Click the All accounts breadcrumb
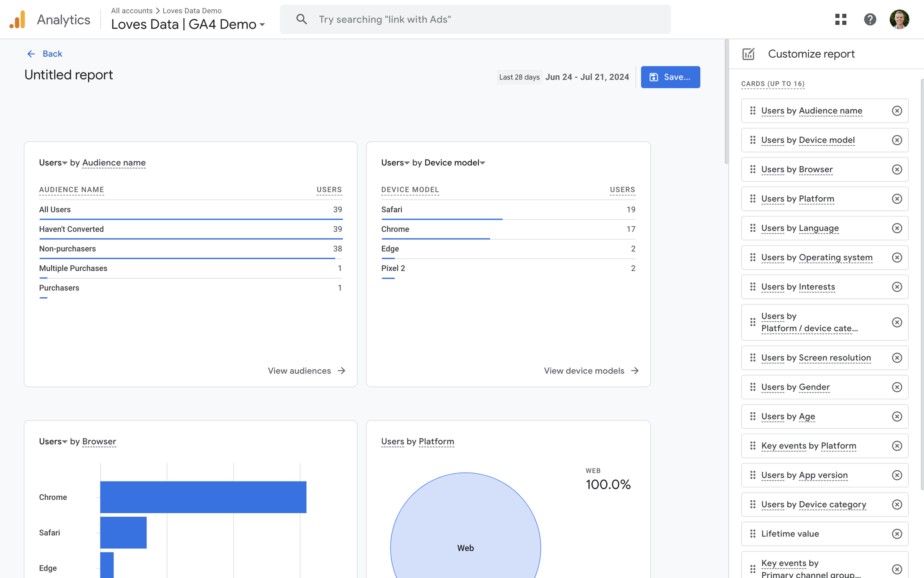 pyautogui.click(x=132, y=11)
